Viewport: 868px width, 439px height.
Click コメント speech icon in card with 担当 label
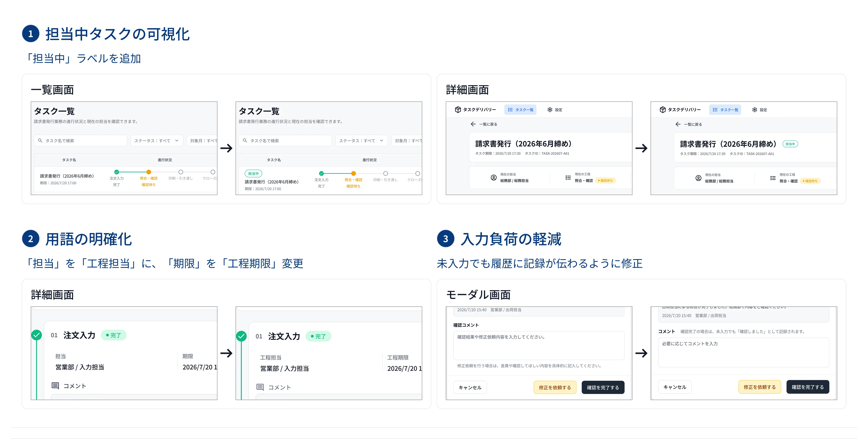pos(55,386)
